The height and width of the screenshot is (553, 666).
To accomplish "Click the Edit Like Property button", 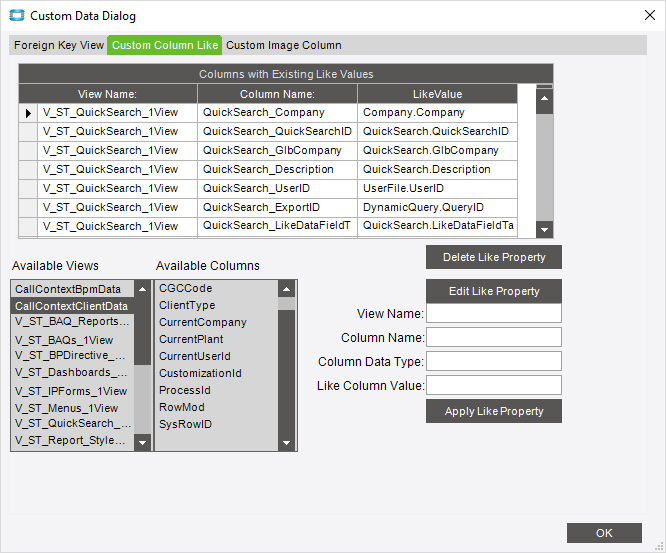I will 494,291.
